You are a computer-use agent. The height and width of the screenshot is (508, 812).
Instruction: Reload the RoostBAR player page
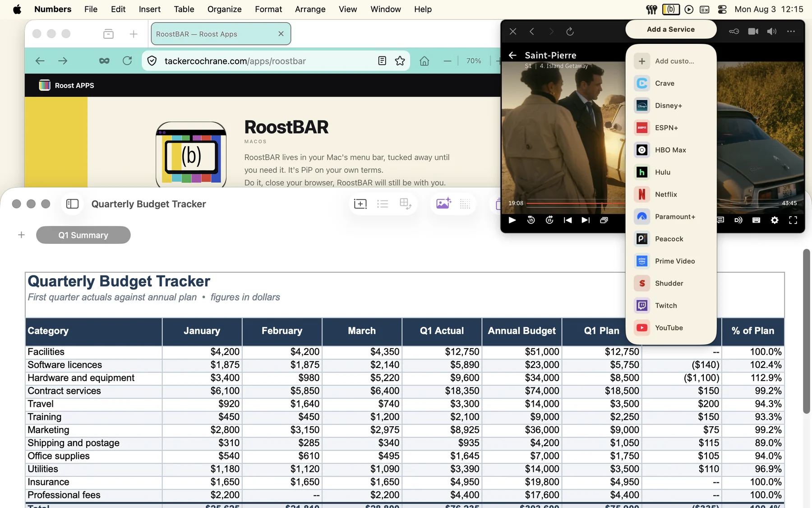click(570, 31)
